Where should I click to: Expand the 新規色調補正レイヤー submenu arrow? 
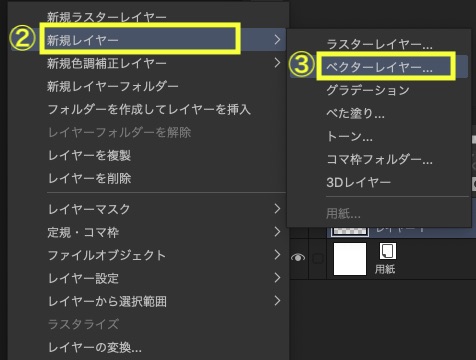(277, 62)
